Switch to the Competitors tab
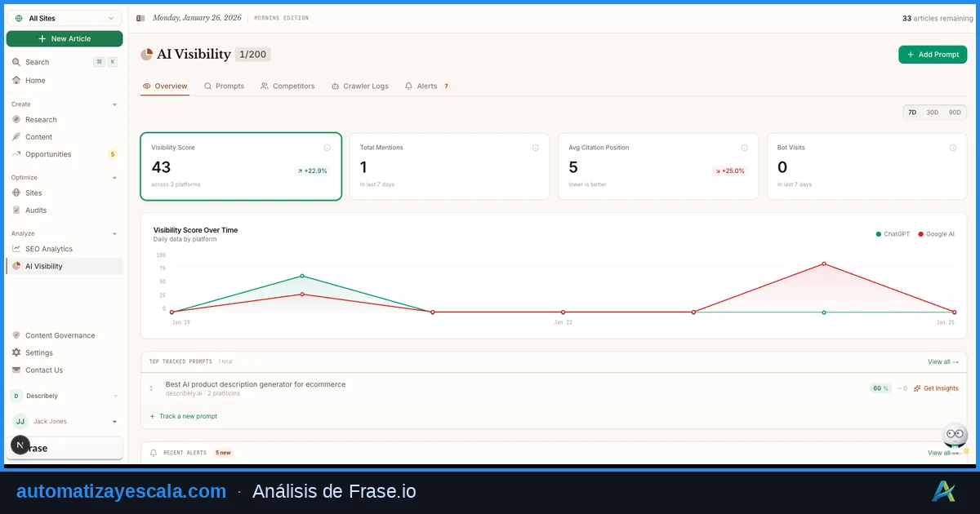Viewport: 980px width, 514px height. tap(287, 86)
